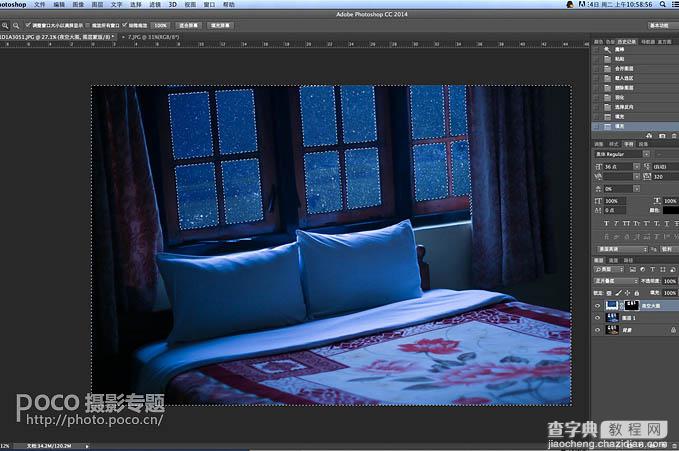Open the 正片叠底 blend mode dropdown

tap(616, 281)
